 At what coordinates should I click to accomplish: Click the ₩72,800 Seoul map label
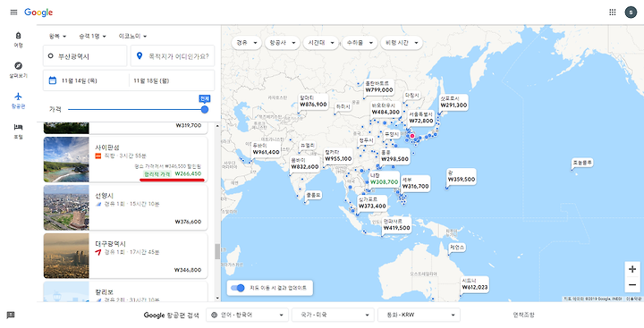[421, 117]
